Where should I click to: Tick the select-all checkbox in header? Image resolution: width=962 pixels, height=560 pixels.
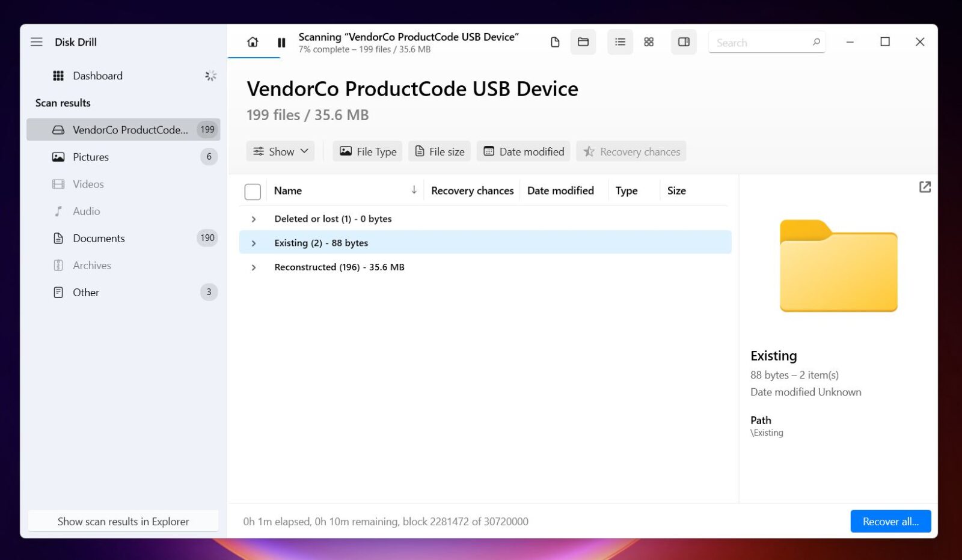point(253,192)
